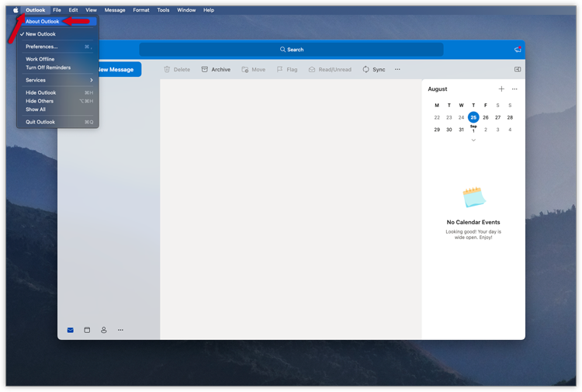Toggle the New Outlook checkmark option

point(40,34)
